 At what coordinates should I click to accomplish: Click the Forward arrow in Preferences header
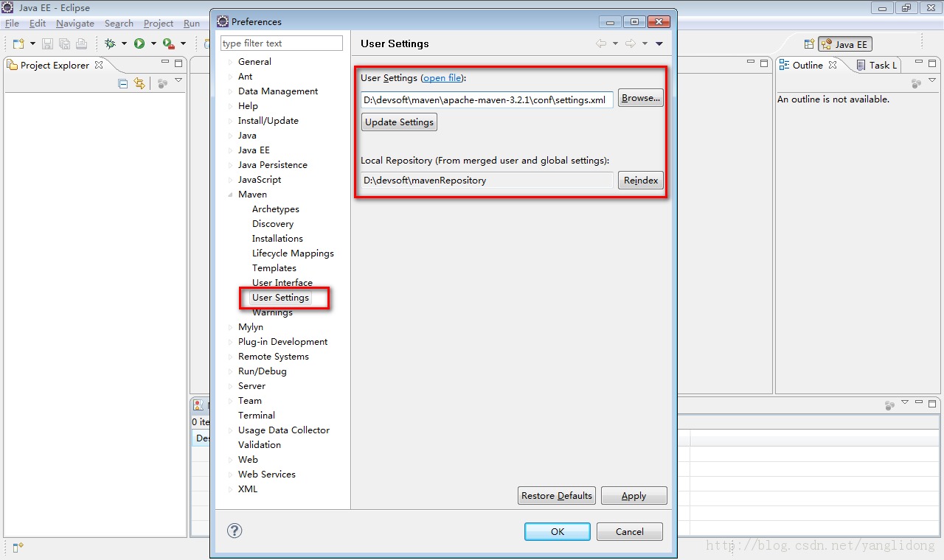pyautogui.click(x=631, y=43)
